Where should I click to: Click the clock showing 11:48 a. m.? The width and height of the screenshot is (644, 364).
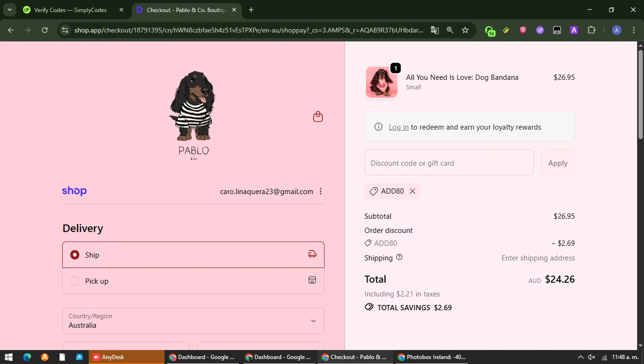point(625,357)
